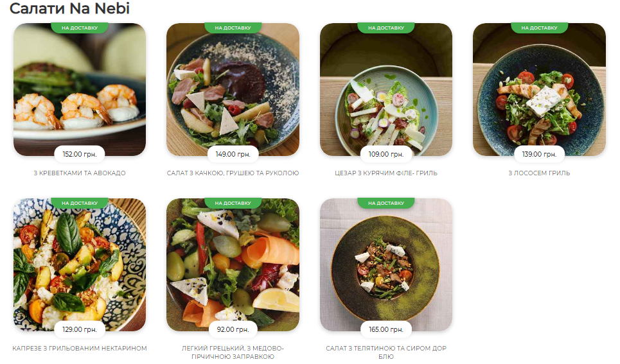Image resolution: width=620 pixels, height=364 pixels.
Task: Select the 139.00 грн. price label
Action: 539,154
